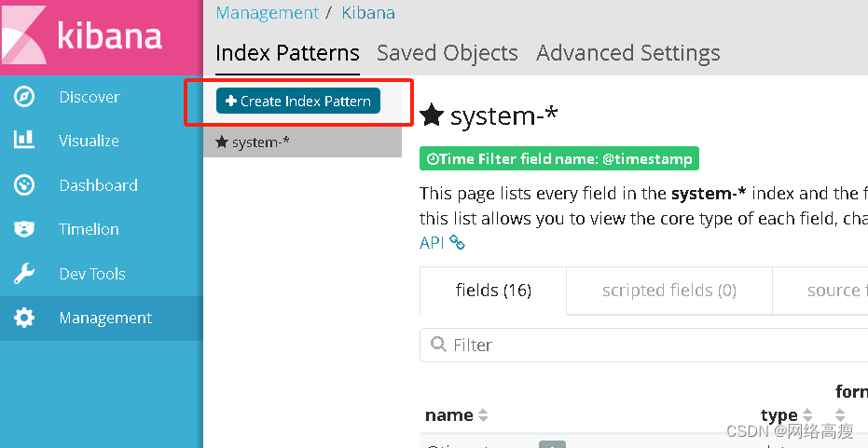Select the source filters tab
Image resolution: width=868 pixels, height=448 pixels.
point(820,291)
